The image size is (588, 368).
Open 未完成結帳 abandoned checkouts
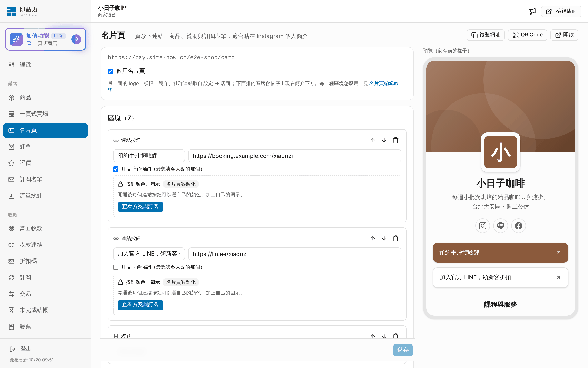pos(46,310)
